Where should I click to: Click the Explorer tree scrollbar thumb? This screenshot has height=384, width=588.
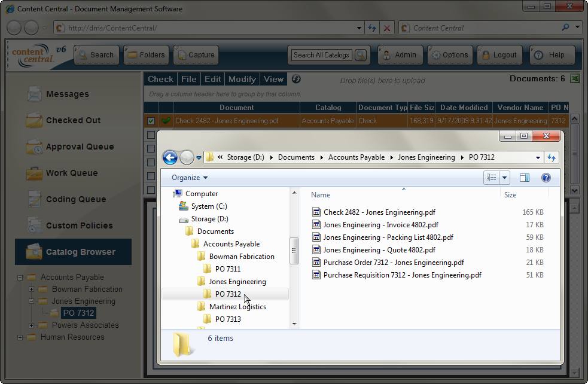(294, 251)
